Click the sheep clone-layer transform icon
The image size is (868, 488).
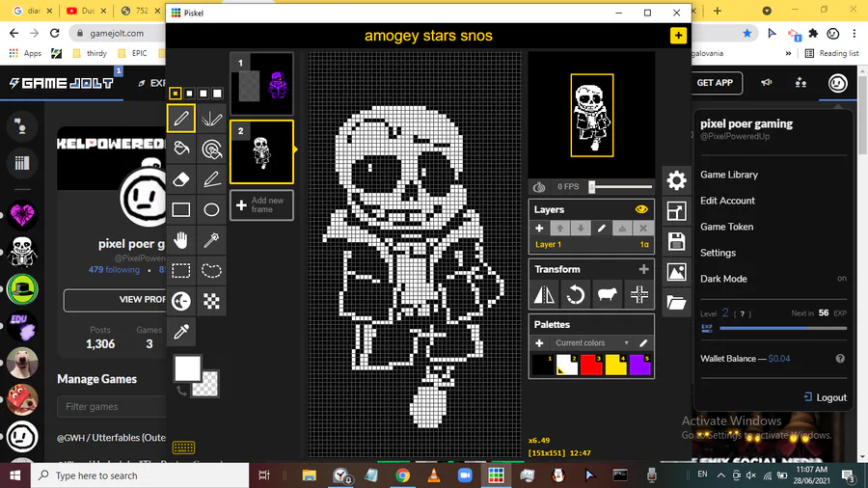click(x=608, y=294)
